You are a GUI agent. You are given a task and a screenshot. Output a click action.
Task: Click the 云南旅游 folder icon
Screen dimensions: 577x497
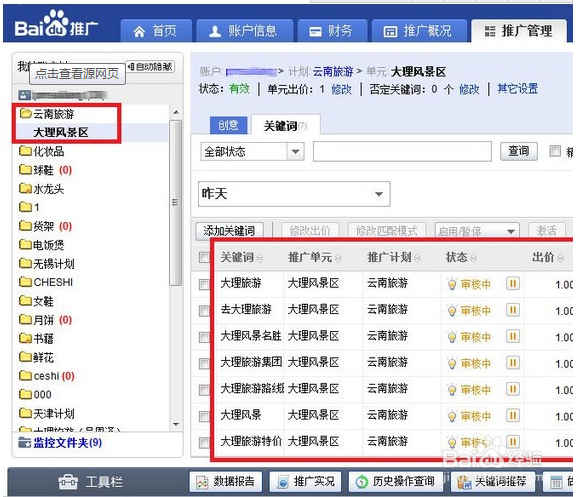(25, 113)
